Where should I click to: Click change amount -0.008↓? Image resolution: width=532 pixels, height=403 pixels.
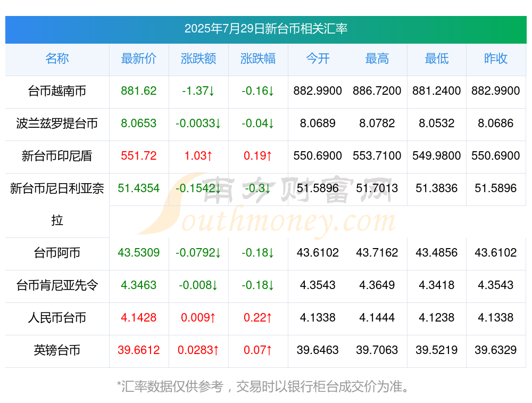pyautogui.click(x=198, y=285)
